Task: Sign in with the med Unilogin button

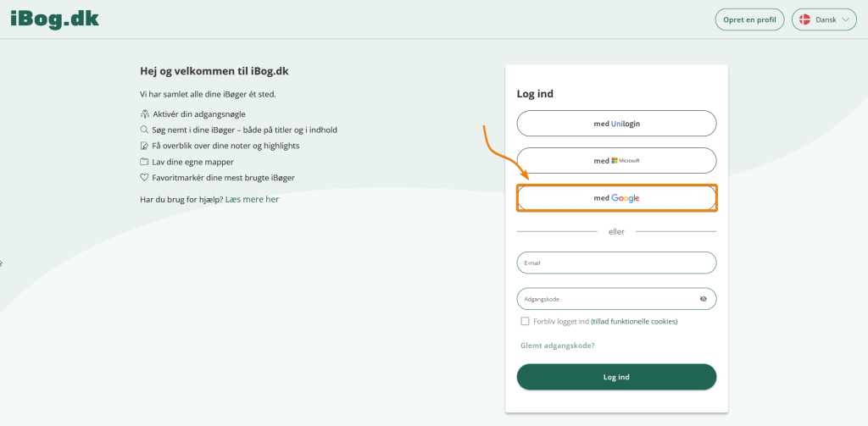Action: (x=616, y=124)
